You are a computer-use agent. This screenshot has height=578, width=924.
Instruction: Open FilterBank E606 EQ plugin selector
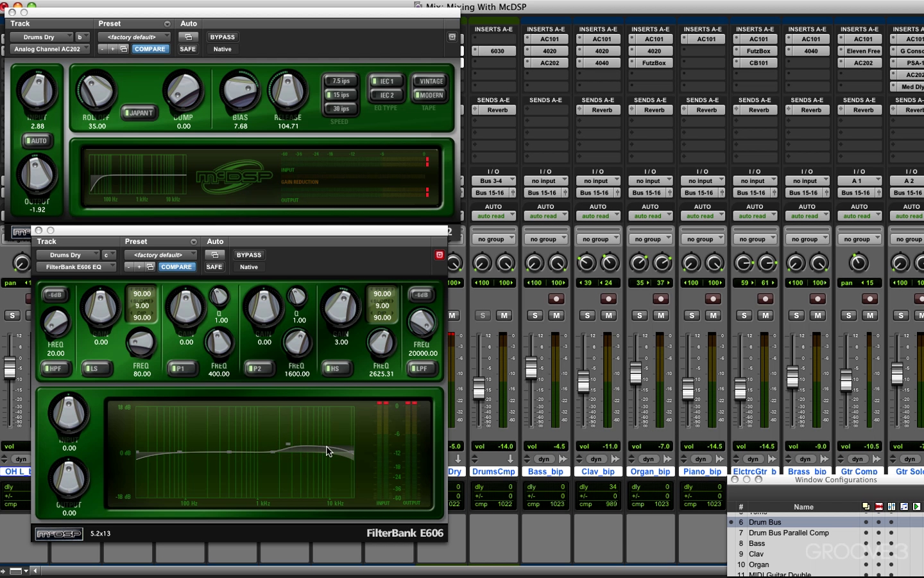(x=76, y=267)
